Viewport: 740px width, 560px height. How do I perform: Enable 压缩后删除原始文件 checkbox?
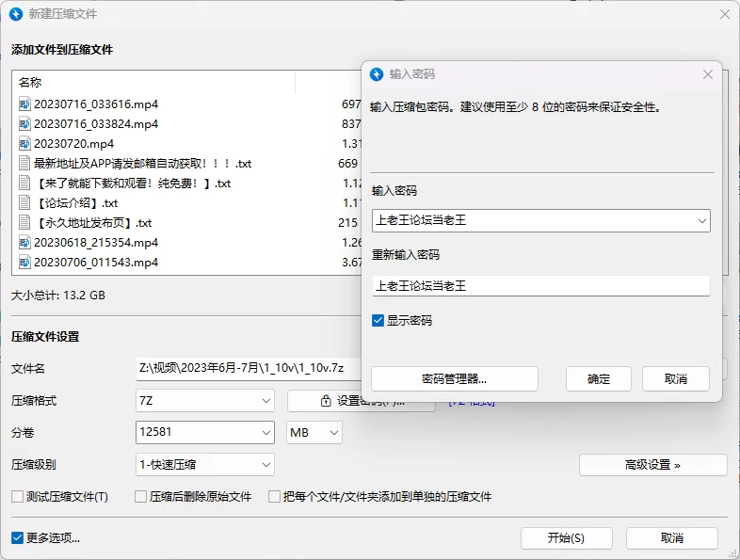[140, 496]
